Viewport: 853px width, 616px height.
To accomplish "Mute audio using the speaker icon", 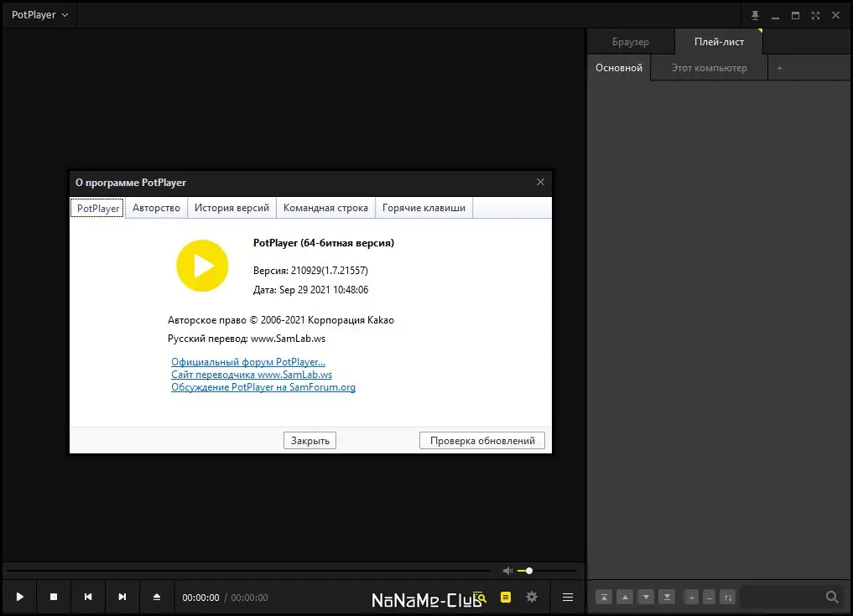I will (507, 571).
